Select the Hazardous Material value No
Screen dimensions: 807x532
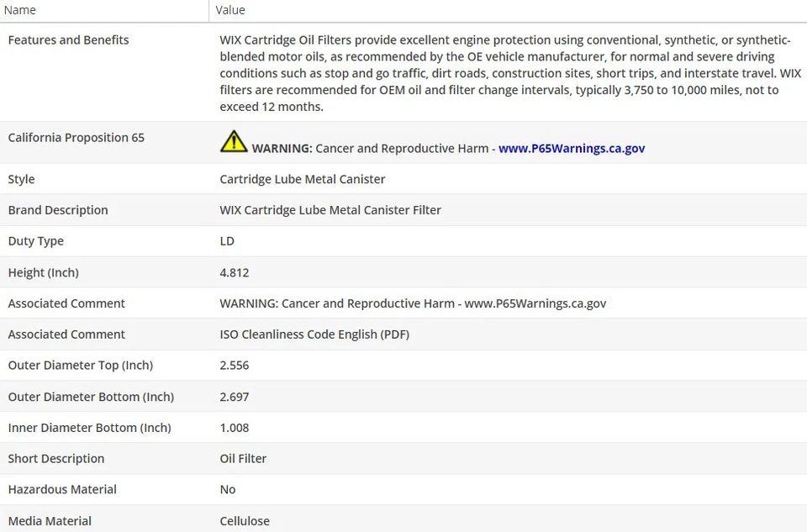tap(228, 489)
